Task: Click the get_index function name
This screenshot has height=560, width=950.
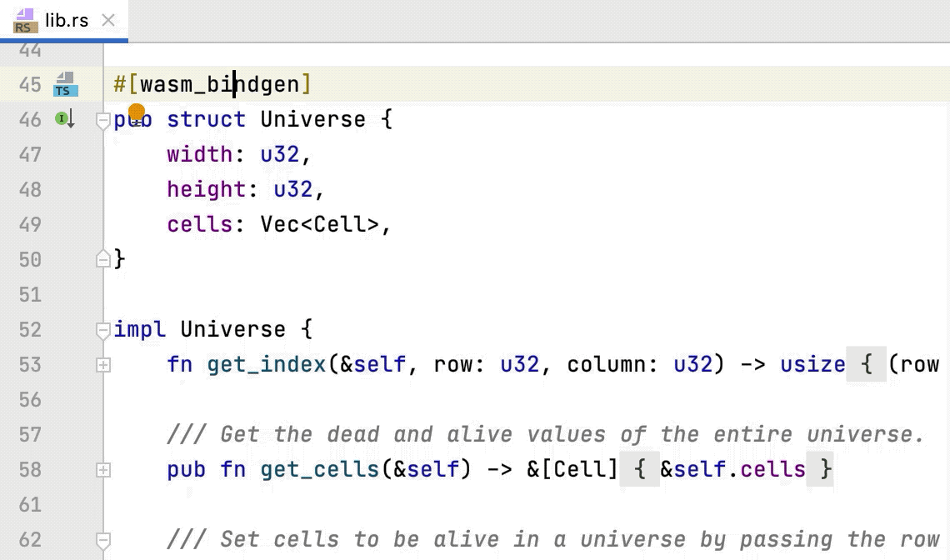Action: pyautogui.click(x=266, y=364)
